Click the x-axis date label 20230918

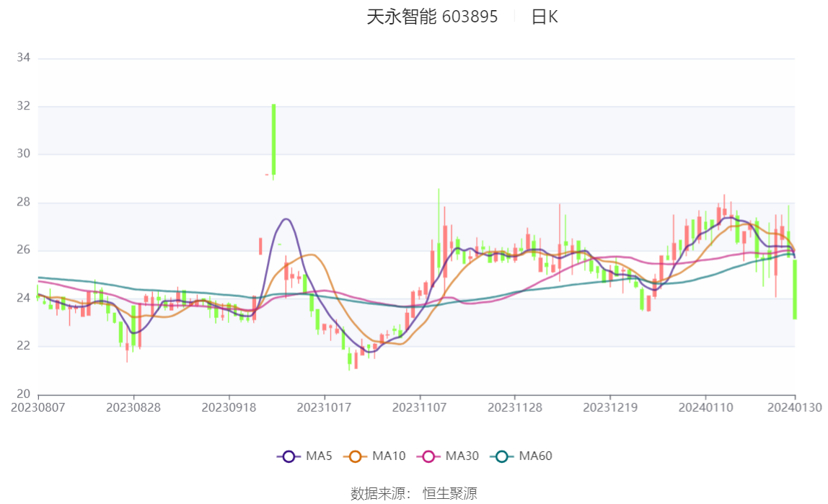229,407
